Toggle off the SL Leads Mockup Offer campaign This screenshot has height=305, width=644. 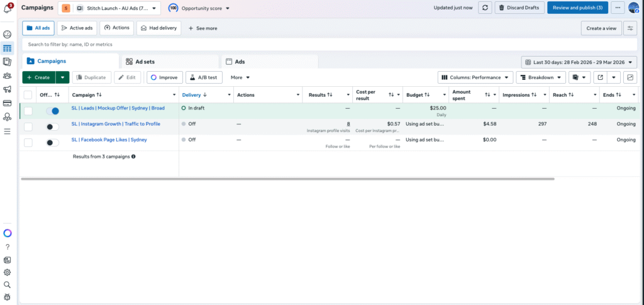point(53,111)
